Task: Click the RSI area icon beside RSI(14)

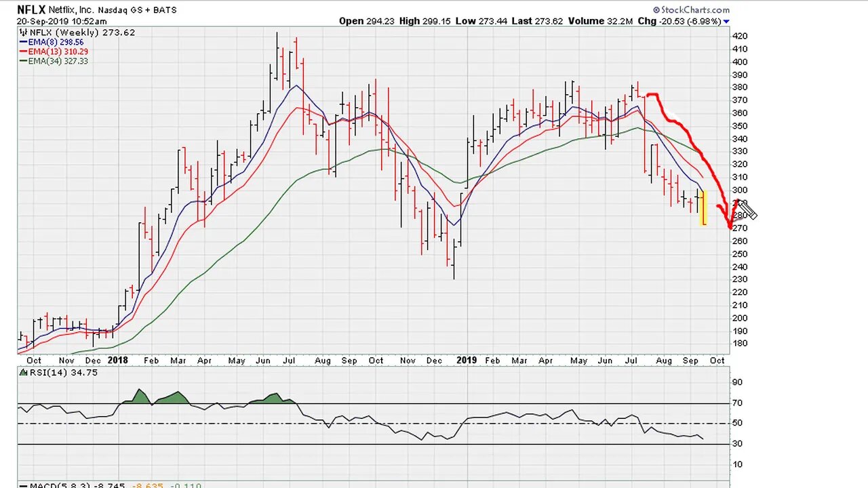Action: pyautogui.click(x=22, y=372)
